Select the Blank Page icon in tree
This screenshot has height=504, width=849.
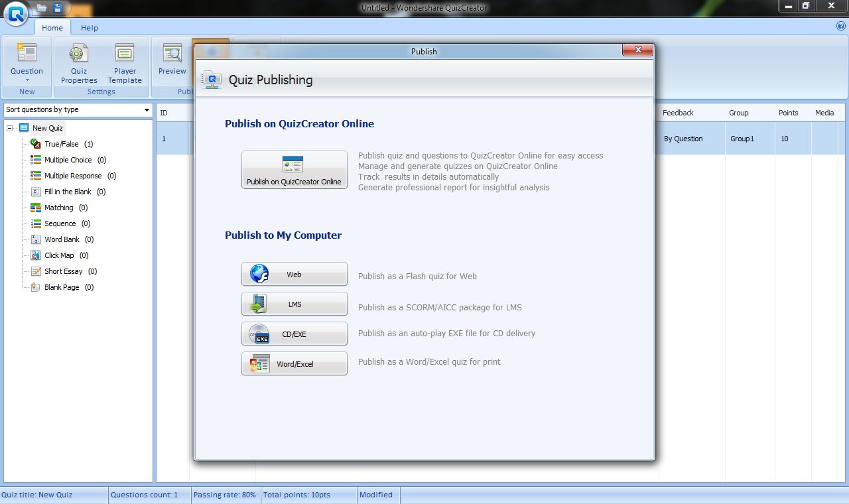(x=36, y=287)
